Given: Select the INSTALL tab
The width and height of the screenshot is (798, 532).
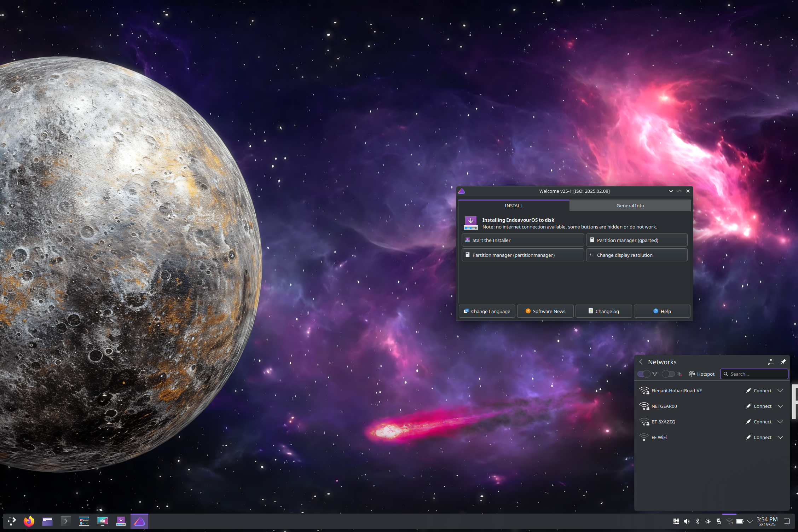Looking at the screenshot, I should (x=514, y=206).
